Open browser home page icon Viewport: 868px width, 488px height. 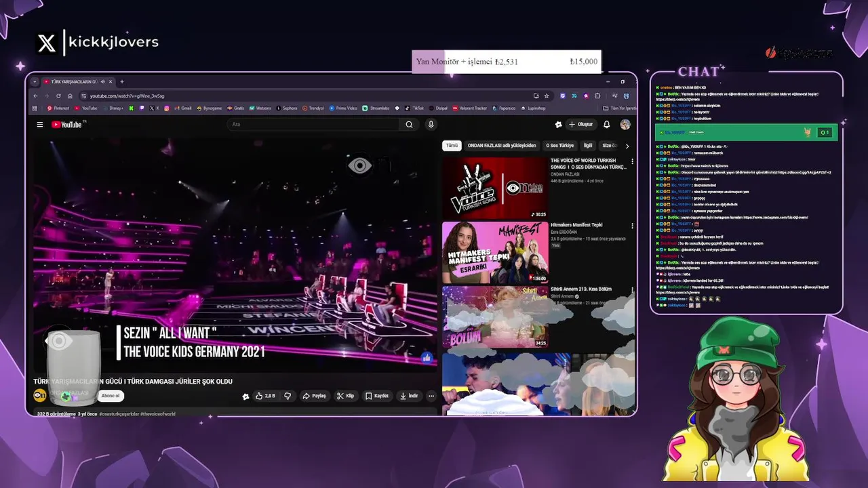point(70,96)
